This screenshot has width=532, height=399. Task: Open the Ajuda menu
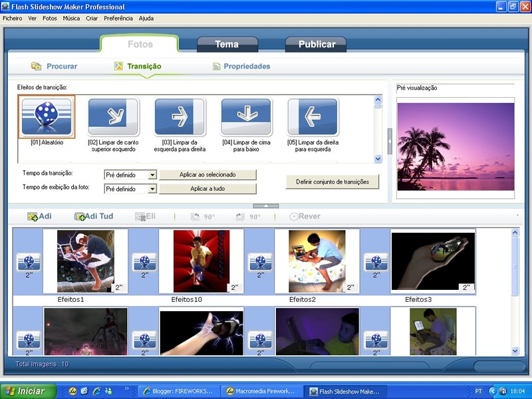pyautogui.click(x=146, y=19)
